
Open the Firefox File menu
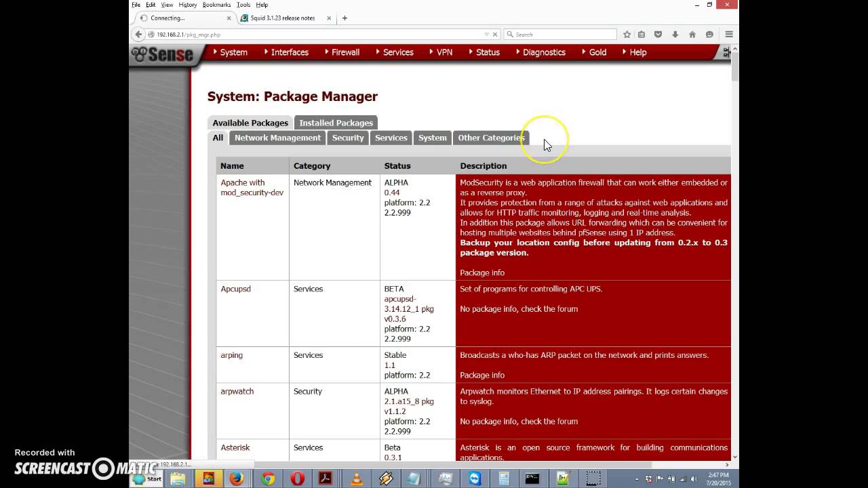pos(136,5)
